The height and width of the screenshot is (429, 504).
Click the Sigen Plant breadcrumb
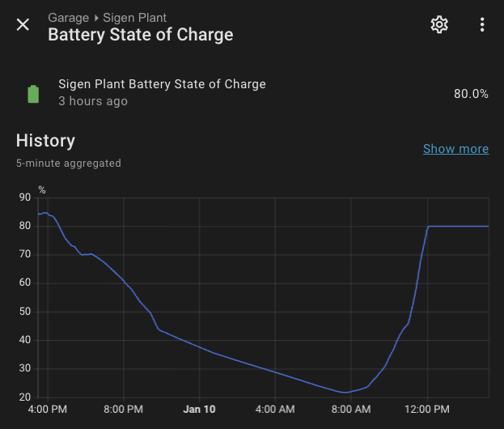click(x=134, y=18)
